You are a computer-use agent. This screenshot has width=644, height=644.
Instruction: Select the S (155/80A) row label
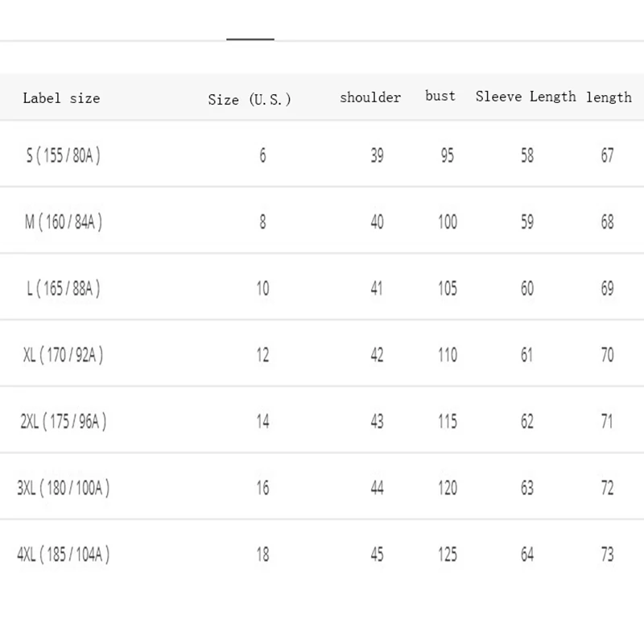(63, 155)
